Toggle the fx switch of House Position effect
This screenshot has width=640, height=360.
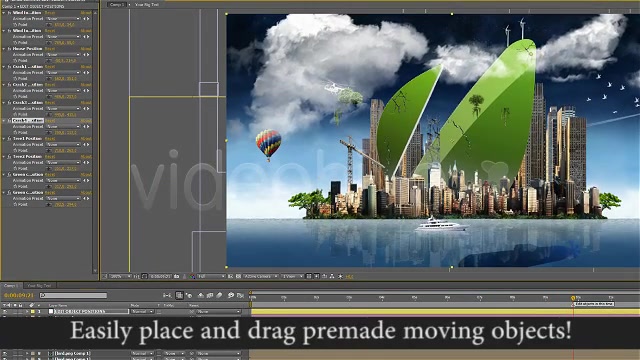point(9,49)
